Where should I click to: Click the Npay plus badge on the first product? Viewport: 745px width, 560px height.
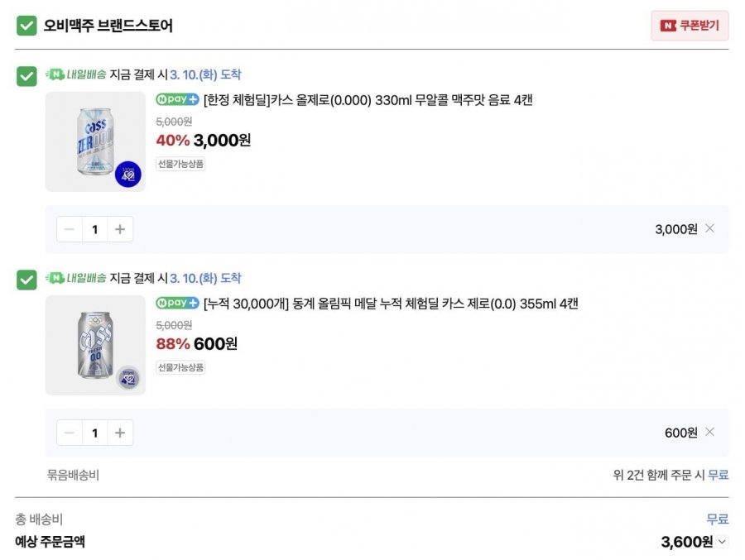point(177,100)
